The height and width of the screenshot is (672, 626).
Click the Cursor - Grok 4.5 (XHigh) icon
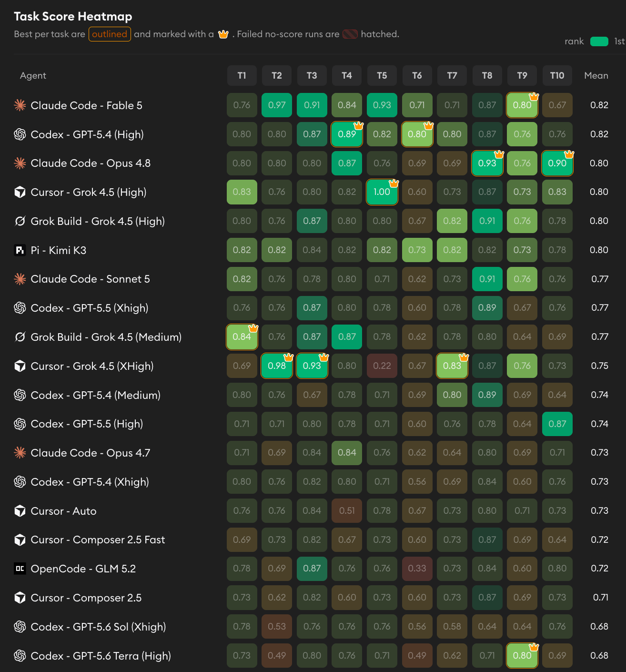click(20, 366)
